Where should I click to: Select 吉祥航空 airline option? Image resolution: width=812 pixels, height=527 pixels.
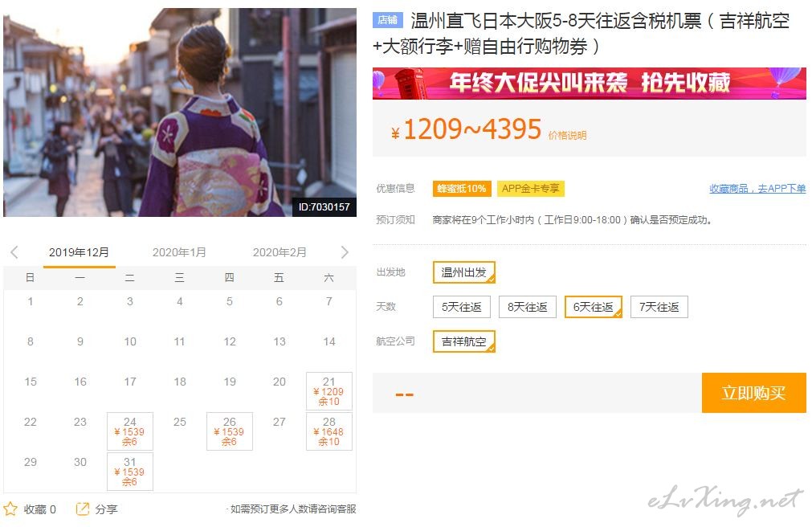pos(464,341)
